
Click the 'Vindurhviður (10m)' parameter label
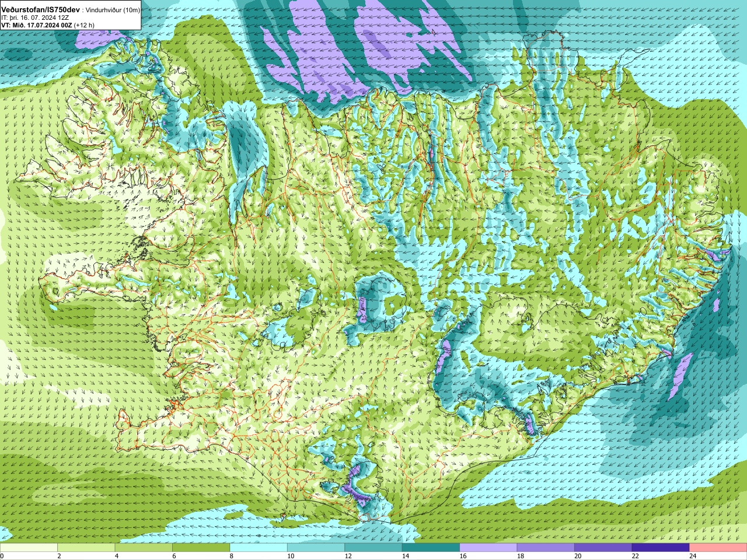point(113,10)
